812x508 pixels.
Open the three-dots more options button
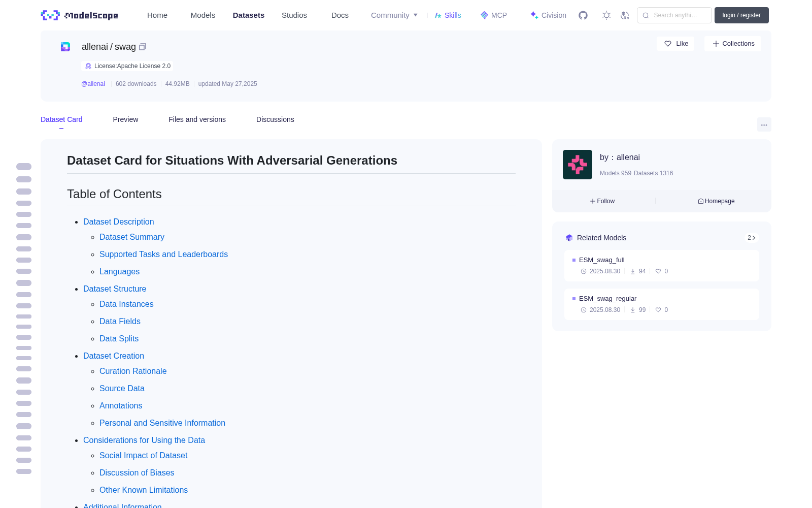coord(764,124)
